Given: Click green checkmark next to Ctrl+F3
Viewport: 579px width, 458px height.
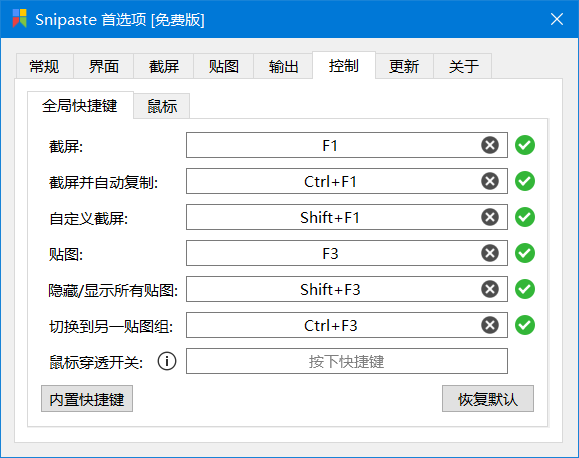Looking at the screenshot, I should [525, 325].
